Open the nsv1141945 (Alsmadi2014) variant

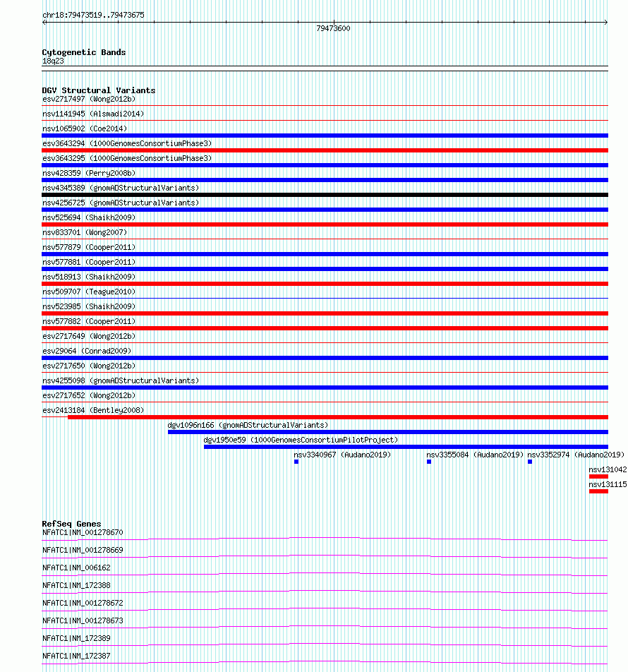coord(93,114)
